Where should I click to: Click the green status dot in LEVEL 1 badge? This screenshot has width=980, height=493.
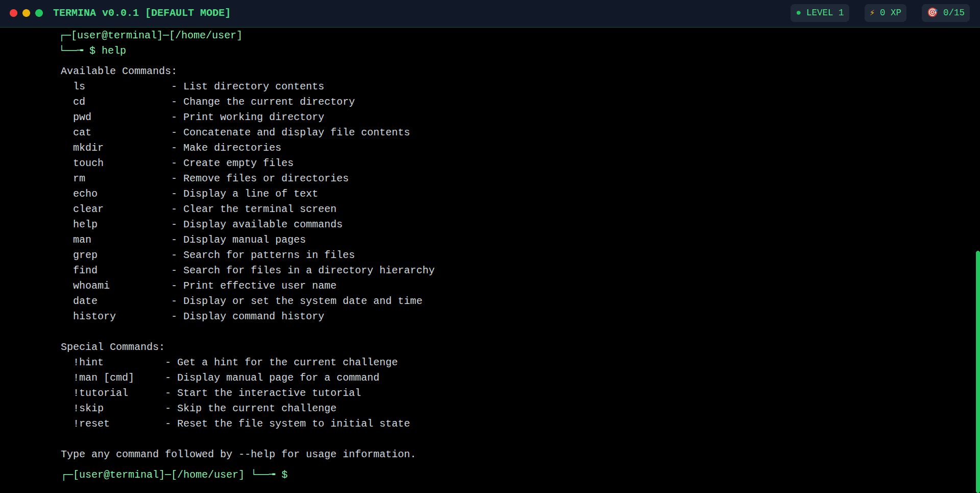(798, 13)
